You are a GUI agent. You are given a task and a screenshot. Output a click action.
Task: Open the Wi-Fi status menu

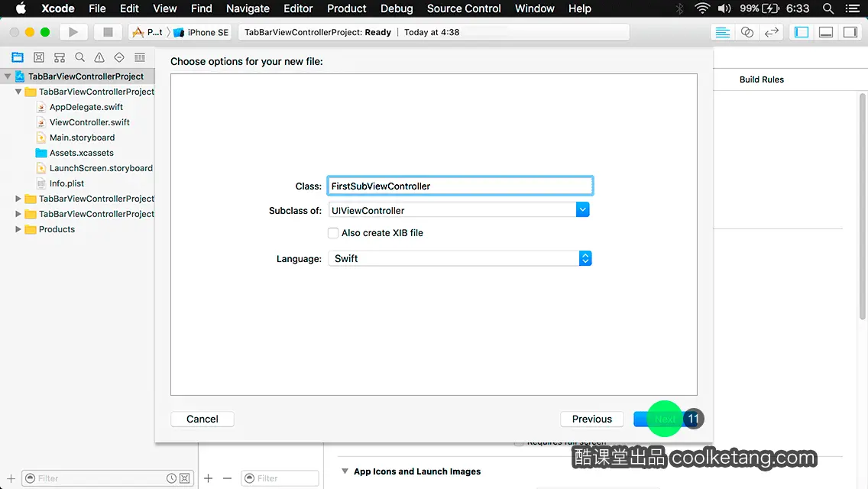702,8
